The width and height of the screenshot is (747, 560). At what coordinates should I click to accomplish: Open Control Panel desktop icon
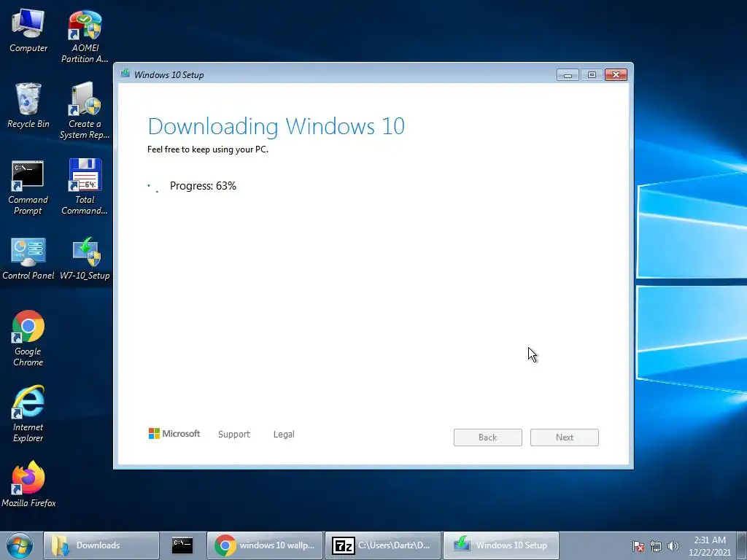pos(28,258)
